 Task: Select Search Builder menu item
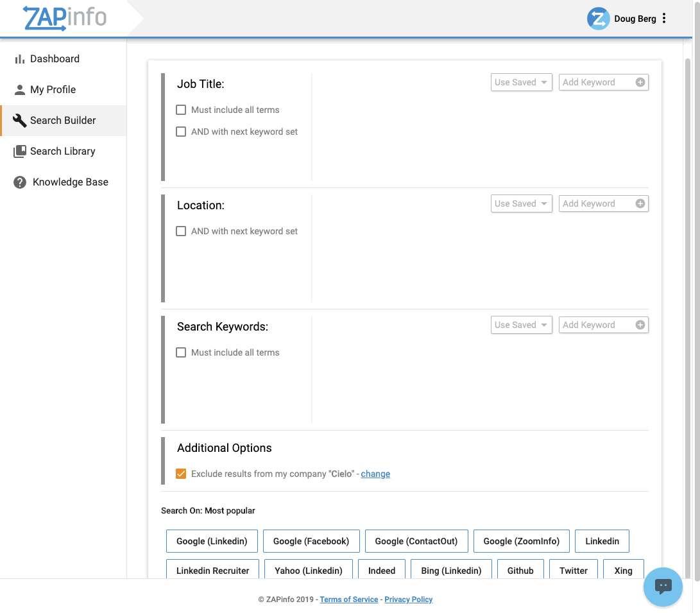click(x=64, y=121)
